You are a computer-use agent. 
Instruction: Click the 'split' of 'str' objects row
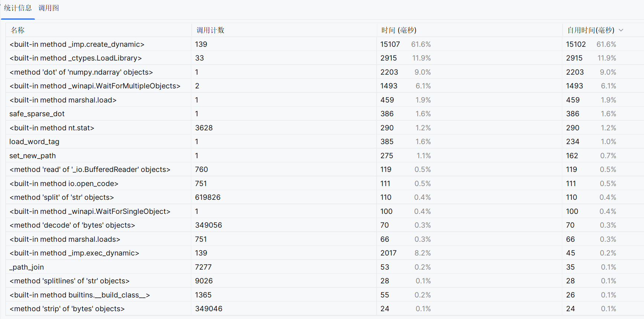point(62,197)
